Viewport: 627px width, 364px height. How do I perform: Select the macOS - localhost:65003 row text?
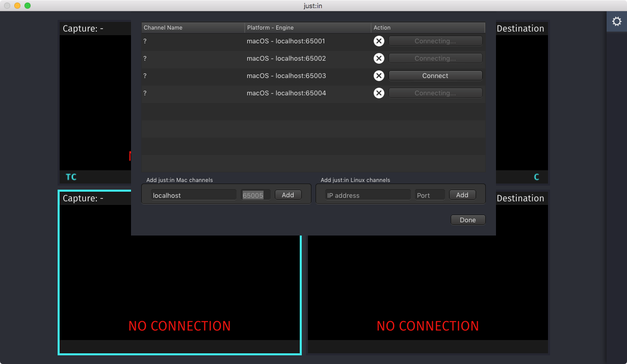point(286,76)
